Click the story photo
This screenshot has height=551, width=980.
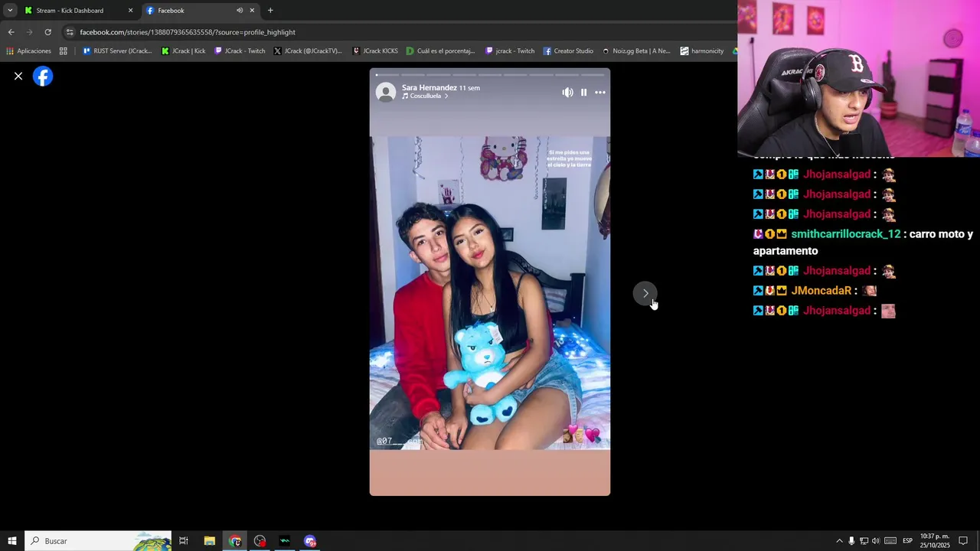(x=490, y=293)
